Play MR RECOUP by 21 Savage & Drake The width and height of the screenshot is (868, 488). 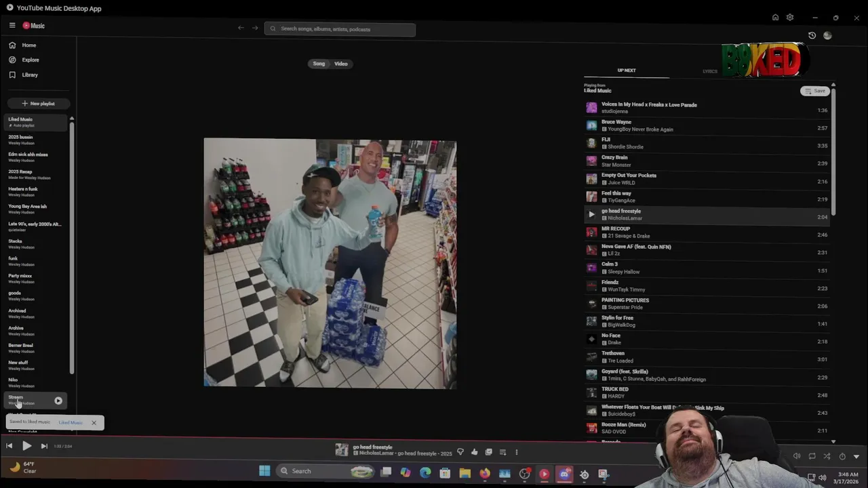click(x=707, y=232)
